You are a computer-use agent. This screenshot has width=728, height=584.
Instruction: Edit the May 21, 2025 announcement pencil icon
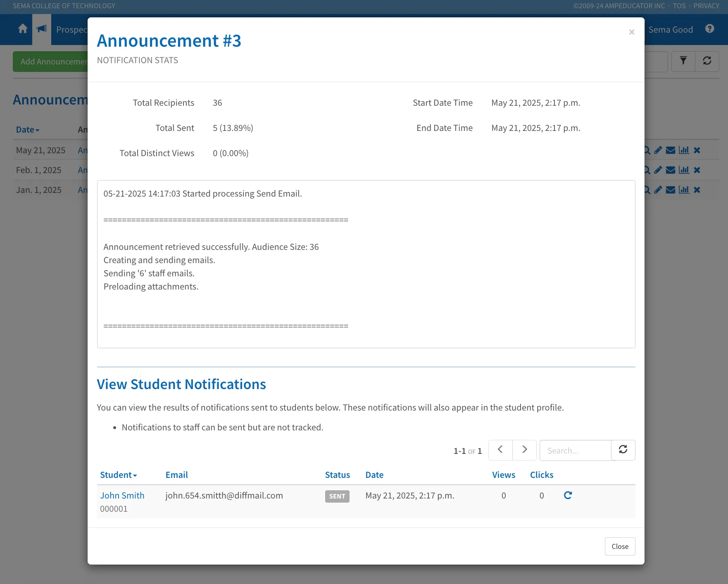pos(658,150)
